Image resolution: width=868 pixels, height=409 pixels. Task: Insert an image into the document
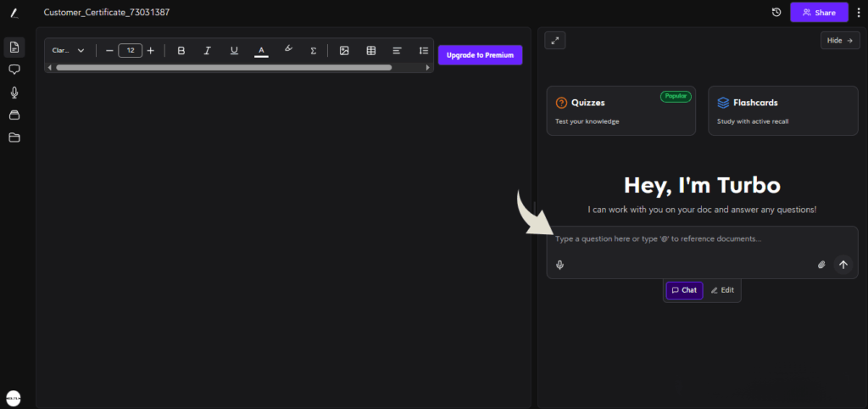344,51
